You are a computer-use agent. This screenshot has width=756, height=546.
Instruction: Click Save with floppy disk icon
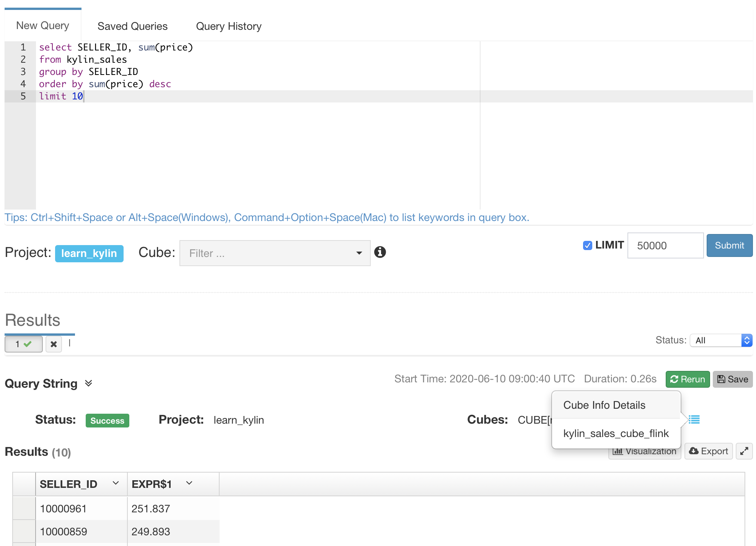coord(732,379)
